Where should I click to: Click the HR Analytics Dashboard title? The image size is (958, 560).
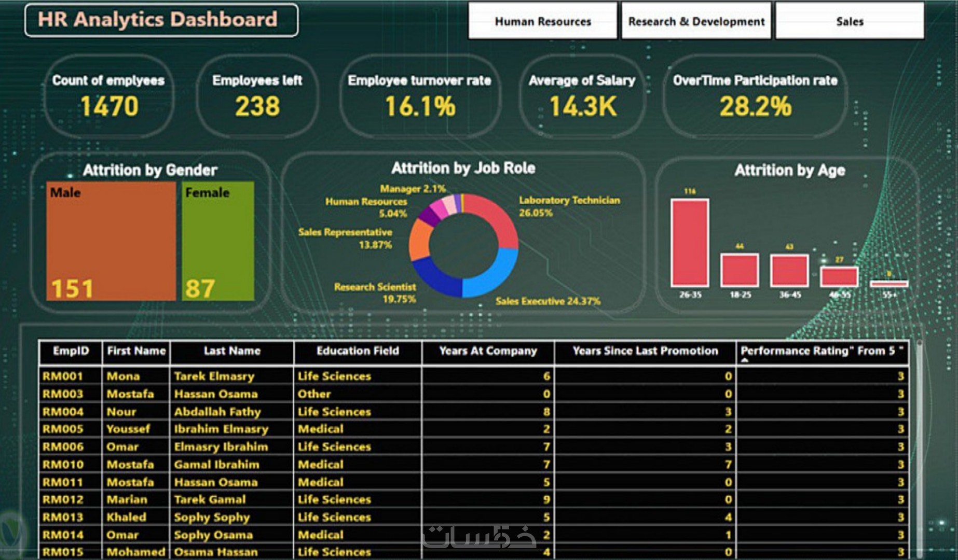pos(158,20)
